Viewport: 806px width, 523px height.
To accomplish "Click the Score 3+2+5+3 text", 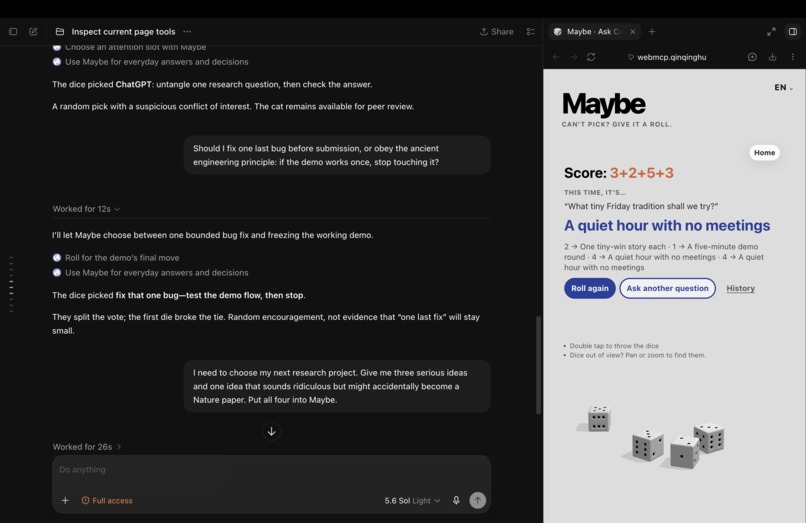I will click(x=618, y=173).
